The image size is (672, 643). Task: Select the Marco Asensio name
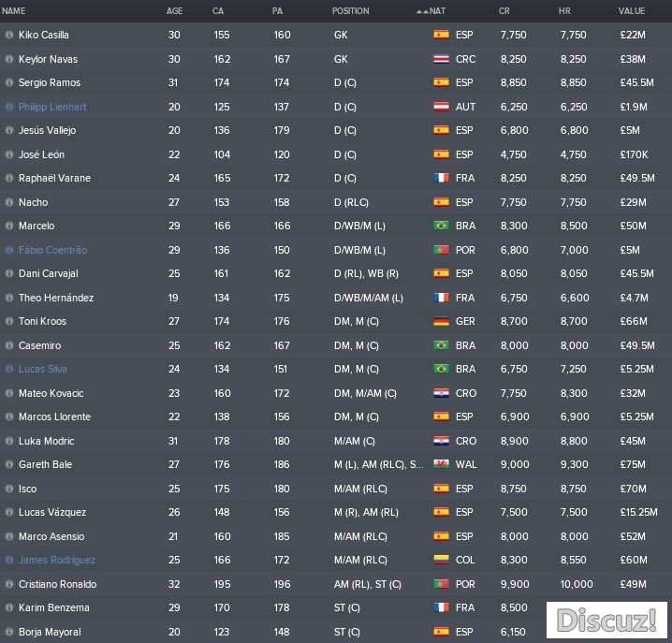51,536
